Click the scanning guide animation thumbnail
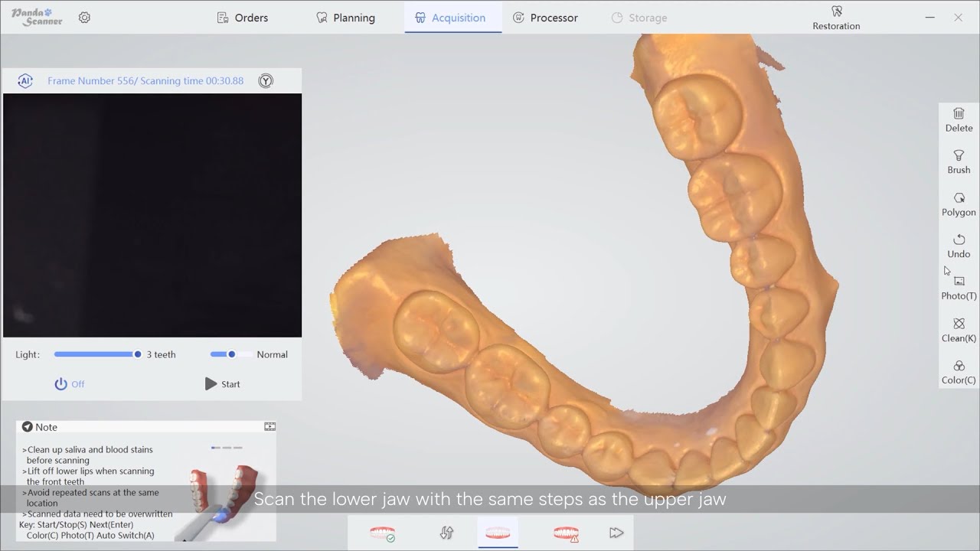980x551 pixels. click(x=224, y=501)
